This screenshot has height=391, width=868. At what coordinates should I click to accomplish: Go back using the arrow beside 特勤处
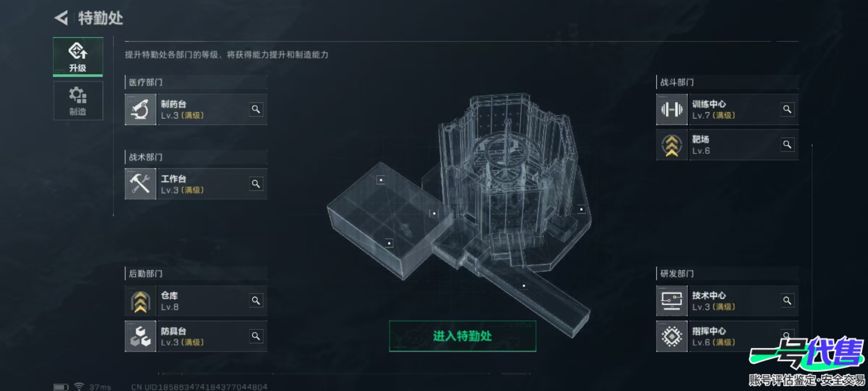click(x=61, y=18)
